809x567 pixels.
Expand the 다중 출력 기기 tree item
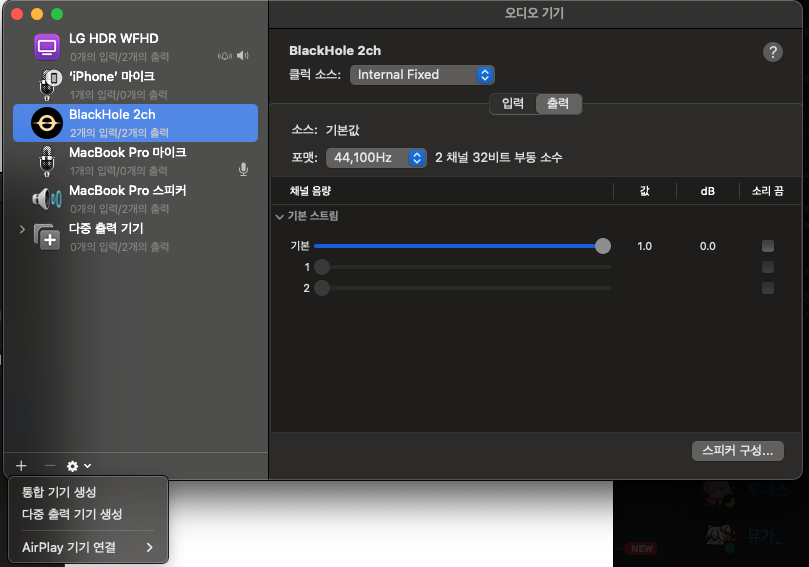click(22, 229)
